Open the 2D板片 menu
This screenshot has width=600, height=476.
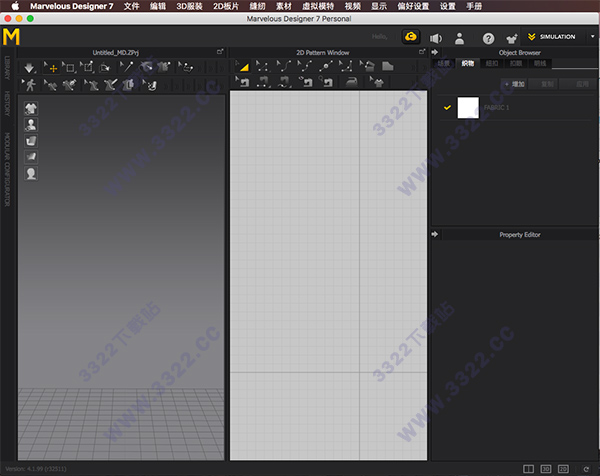(x=226, y=6)
